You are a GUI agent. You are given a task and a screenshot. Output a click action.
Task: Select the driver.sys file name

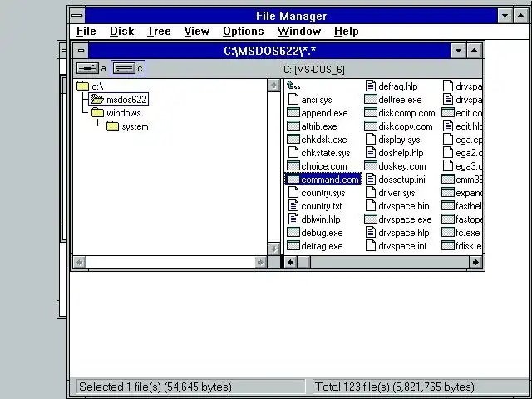point(397,193)
